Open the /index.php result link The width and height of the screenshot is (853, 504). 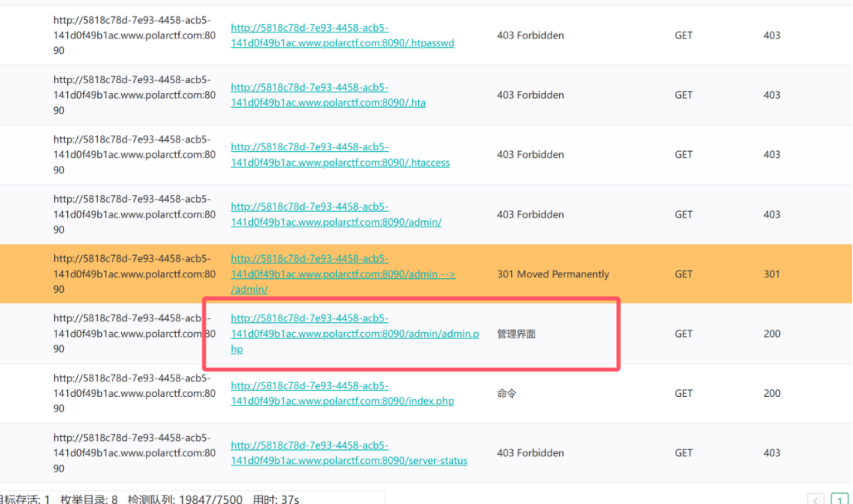coord(342,393)
